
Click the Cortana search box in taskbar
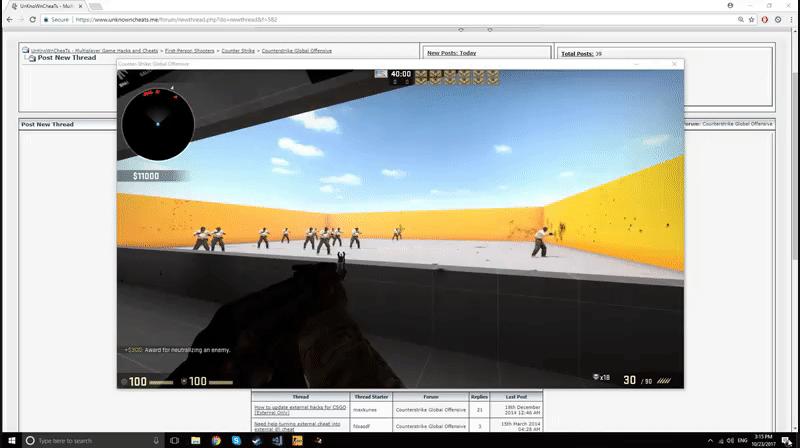(92, 440)
